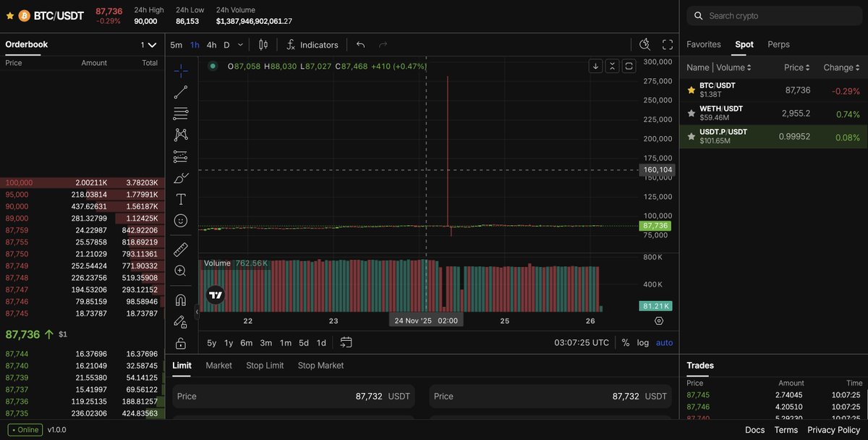Click the search magnifier icon

(699, 16)
